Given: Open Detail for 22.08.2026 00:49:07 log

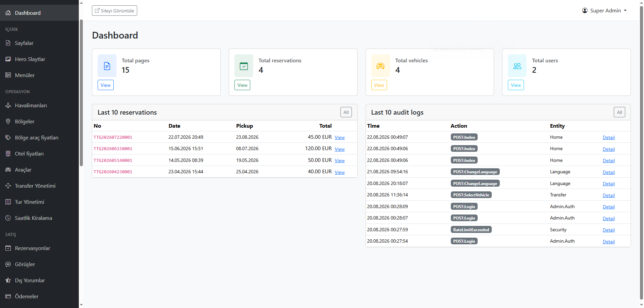Looking at the screenshot, I should 608,137.
